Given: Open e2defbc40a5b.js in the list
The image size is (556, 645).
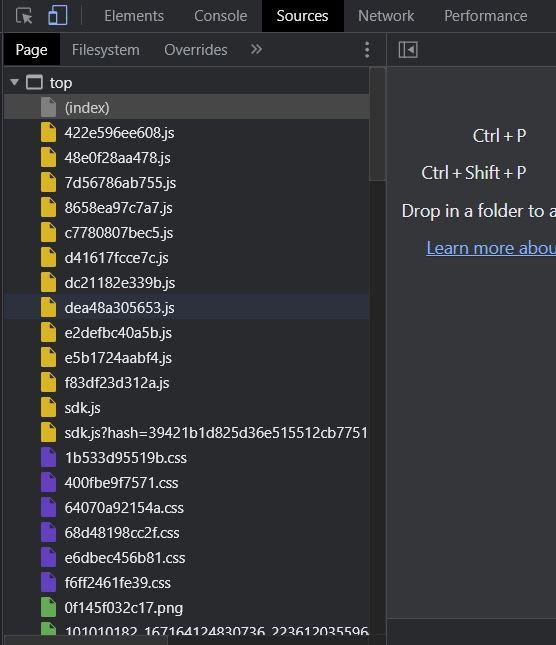Looking at the screenshot, I should click(x=186, y=333).
